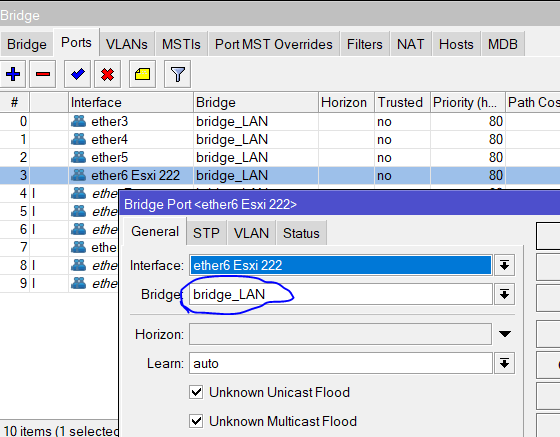The height and width of the screenshot is (437, 560).
Task: Click the blue plus add button
Action: (13, 74)
